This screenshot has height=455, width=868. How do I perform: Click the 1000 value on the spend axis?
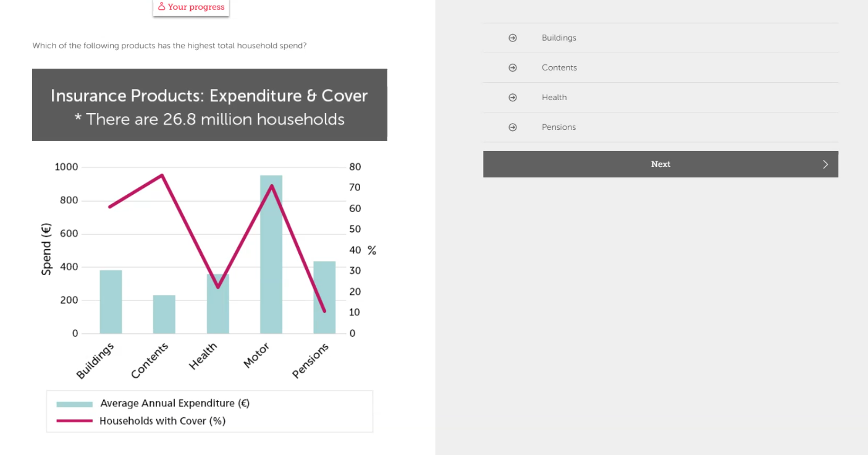(66, 167)
